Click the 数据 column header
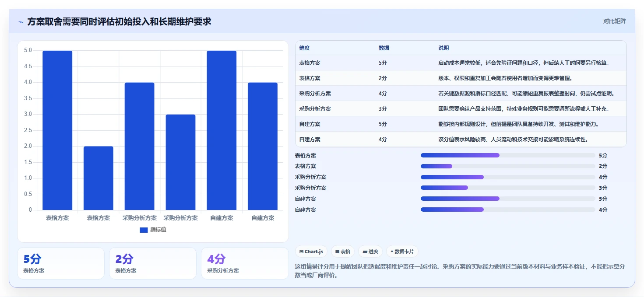644x297 pixels. (x=384, y=48)
